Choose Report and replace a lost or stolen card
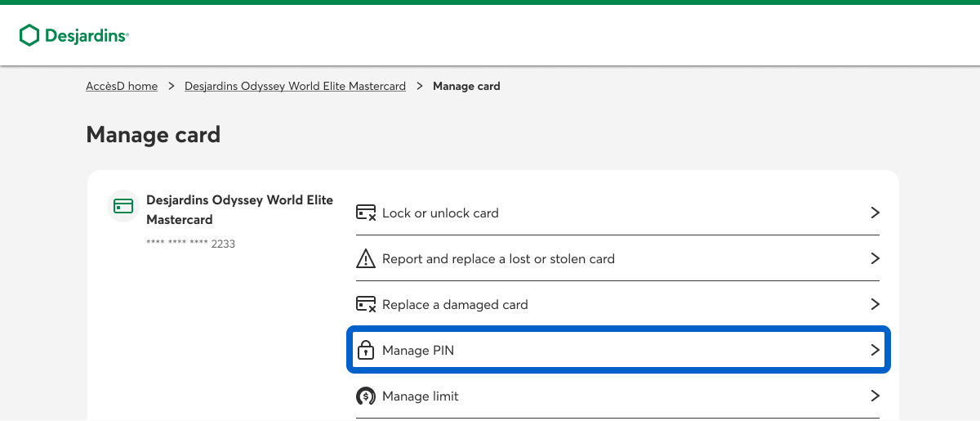 click(498, 259)
